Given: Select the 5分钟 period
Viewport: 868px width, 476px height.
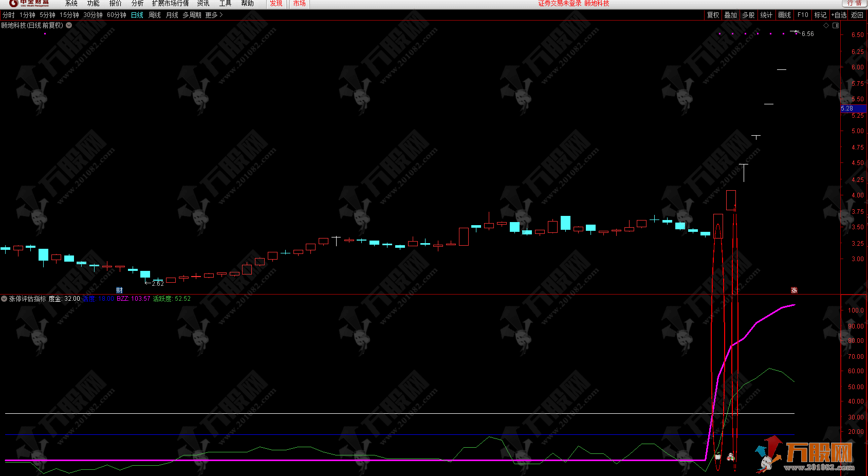Looking at the screenshot, I should (x=47, y=15).
